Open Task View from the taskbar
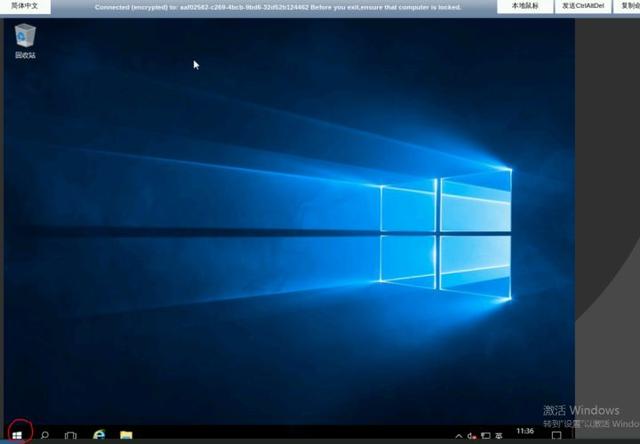640x444 pixels. tap(71, 435)
